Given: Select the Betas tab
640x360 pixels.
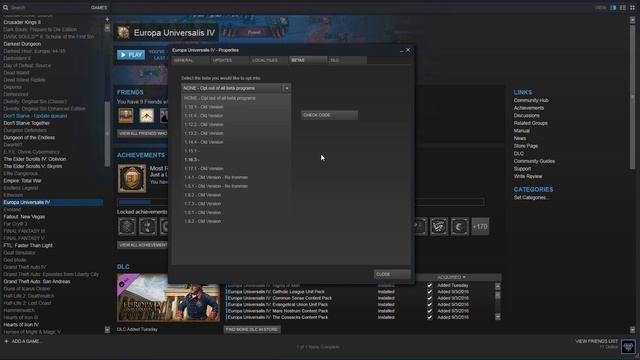Looking at the screenshot, I should point(308,60).
